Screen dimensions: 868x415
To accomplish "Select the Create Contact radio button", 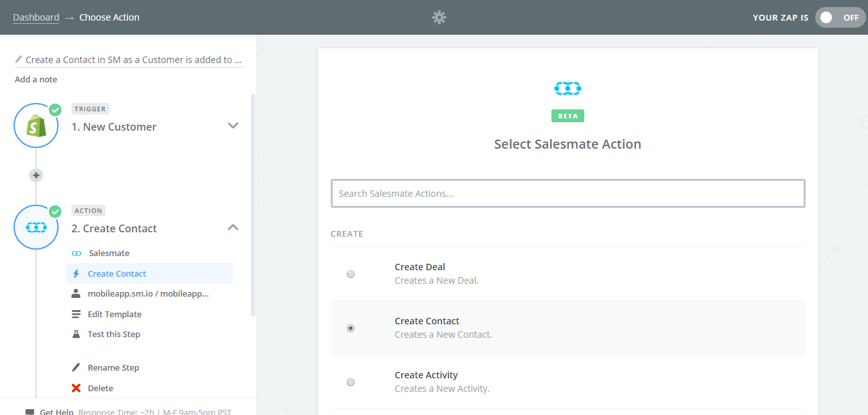I will tap(351, 328).
